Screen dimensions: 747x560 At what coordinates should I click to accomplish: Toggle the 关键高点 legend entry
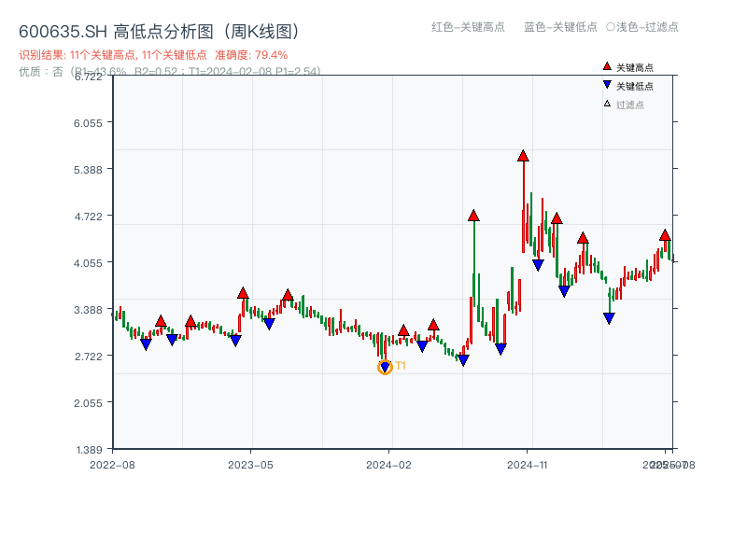coord(627,67)
